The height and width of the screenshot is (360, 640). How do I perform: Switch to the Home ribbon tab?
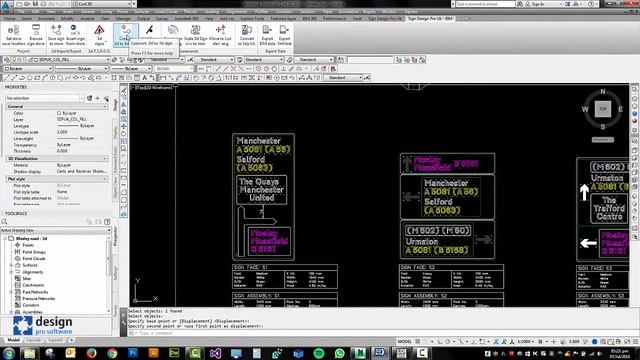tap(10, 19)
